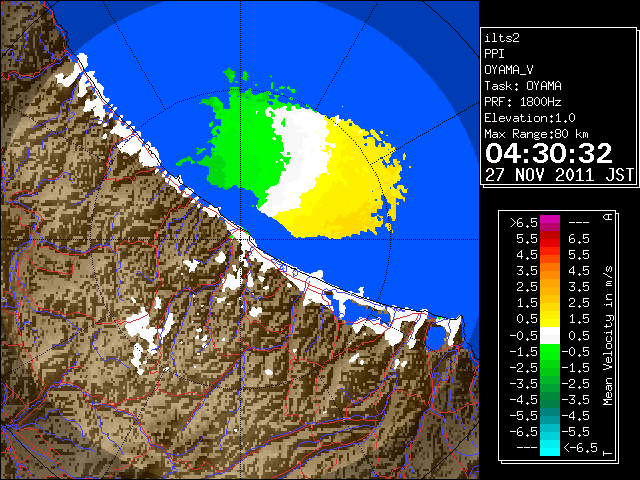This screenshot has height=480, width=640.
Task: Click the "PRF: 1800Hz" value
Action: [523, 102]
